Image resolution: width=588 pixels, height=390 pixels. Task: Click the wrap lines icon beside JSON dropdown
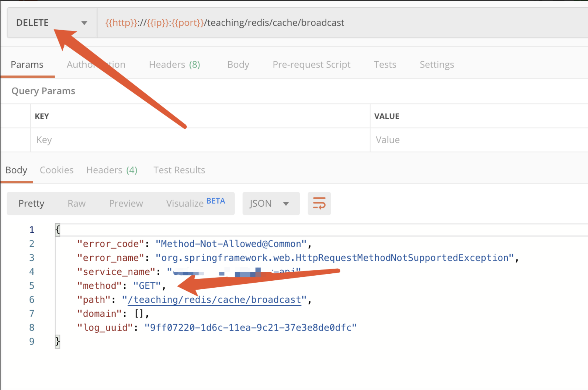tap(319, 203)
